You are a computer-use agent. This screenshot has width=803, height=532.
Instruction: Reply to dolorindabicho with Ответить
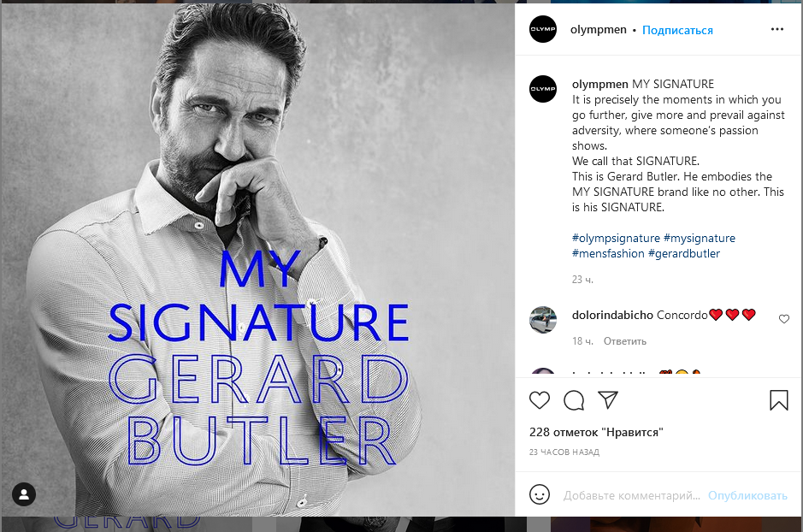625,341
